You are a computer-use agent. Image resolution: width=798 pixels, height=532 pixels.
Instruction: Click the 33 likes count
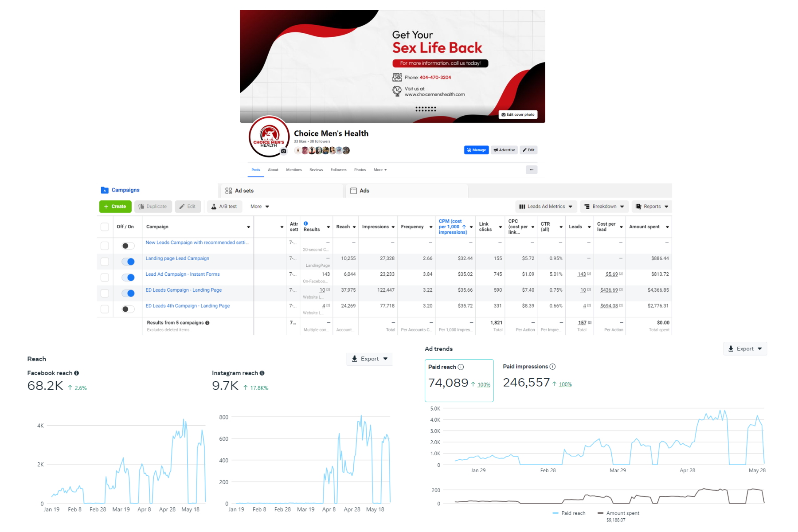[x=300, y=142]
